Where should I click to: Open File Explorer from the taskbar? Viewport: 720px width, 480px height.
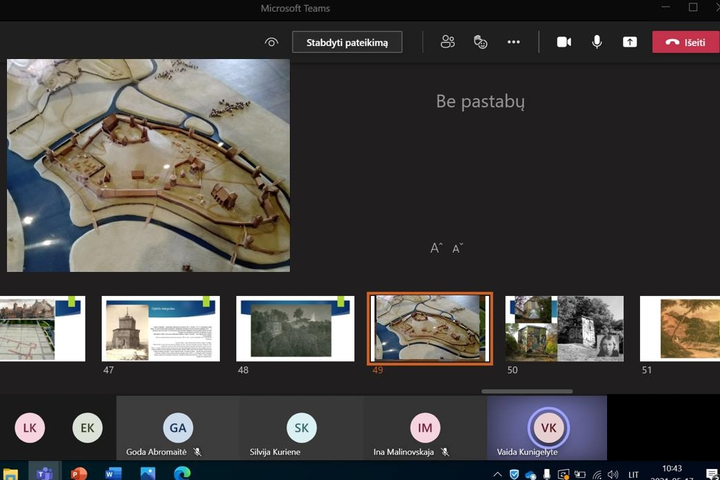10,473
